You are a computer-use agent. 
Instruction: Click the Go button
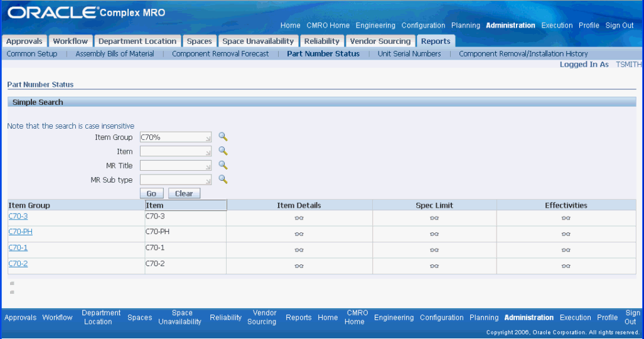(x=151, y=193)
